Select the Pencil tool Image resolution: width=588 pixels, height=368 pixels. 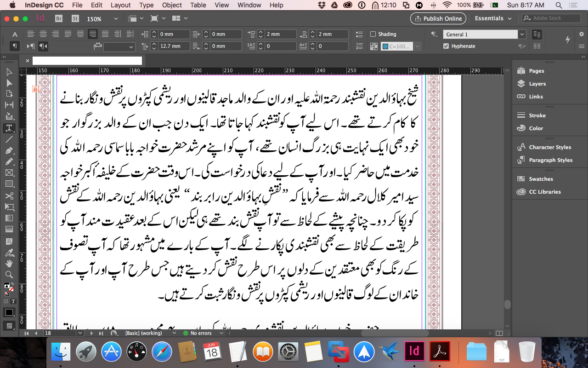pos(9,161)
